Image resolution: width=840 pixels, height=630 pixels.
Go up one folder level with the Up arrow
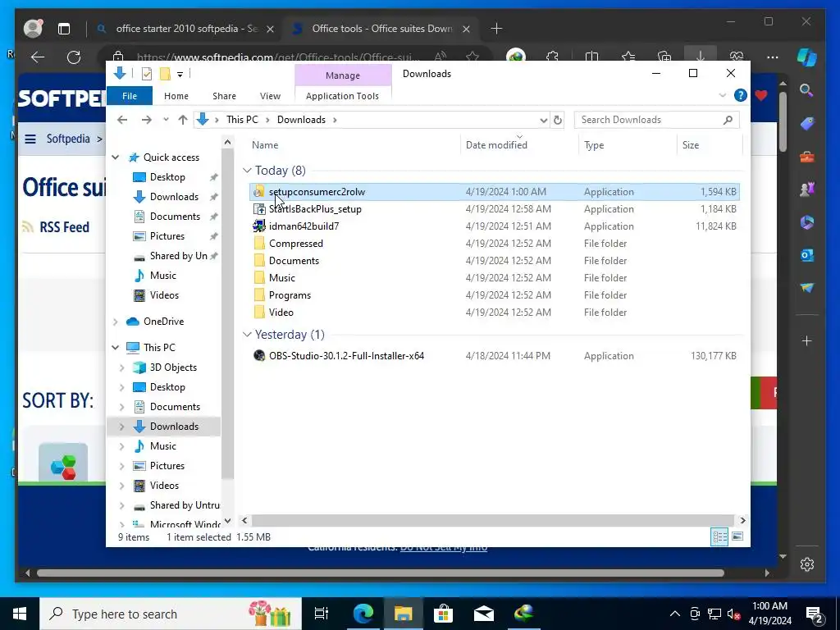click(183, 120)
